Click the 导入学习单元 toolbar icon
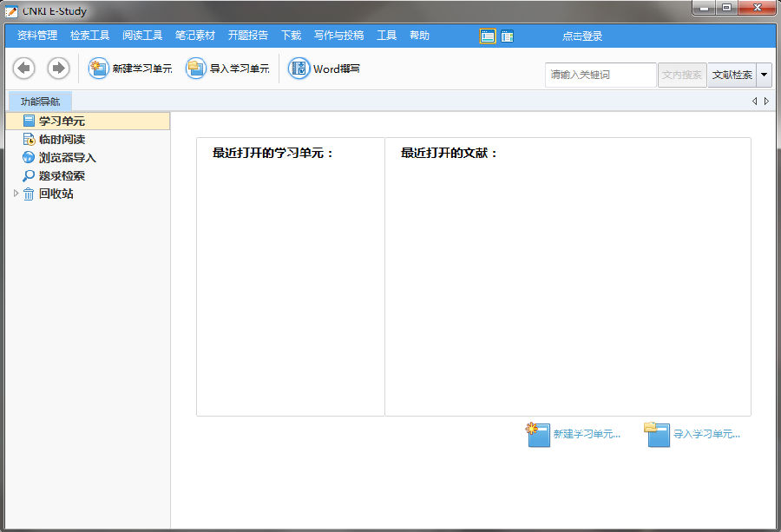This screenshot has width=781, height=532. 196,69
